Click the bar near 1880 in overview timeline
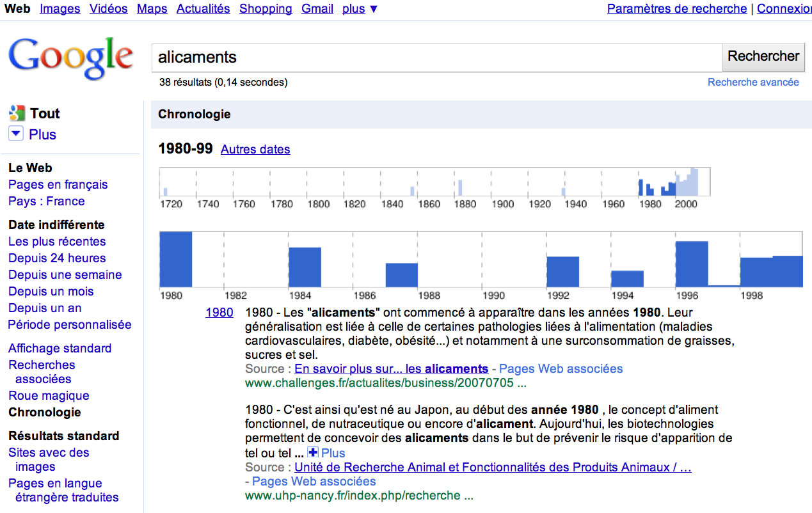 coord(460,188)
